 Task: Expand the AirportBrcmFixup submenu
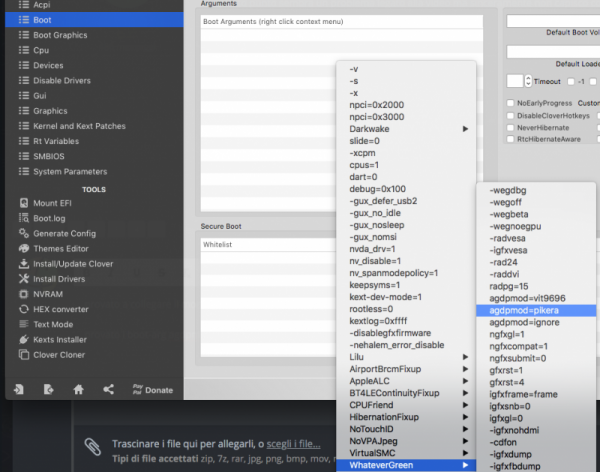coord(406,369)
